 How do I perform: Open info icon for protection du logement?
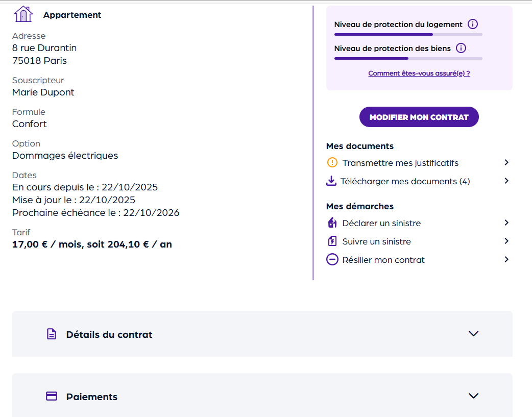[473, 24]
